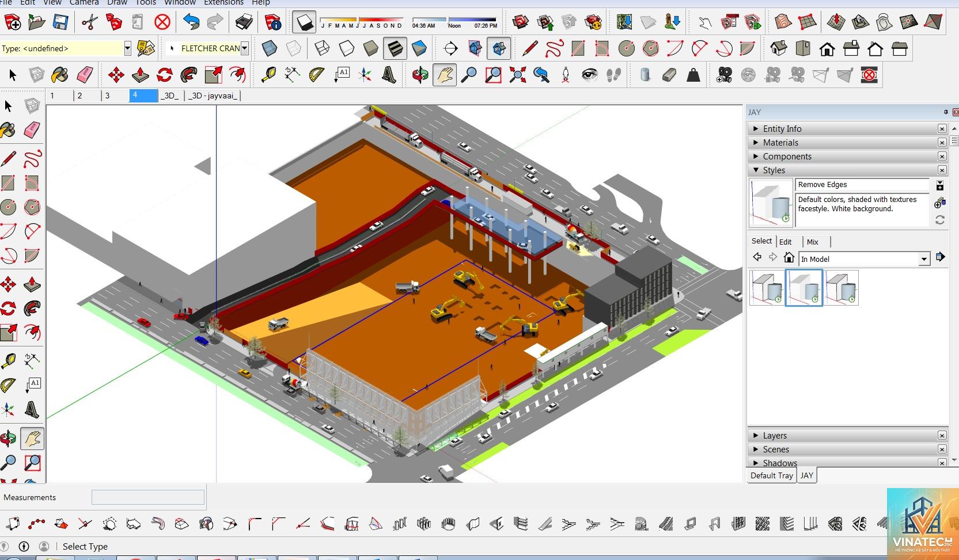Select the Sandbox From Scratch grid tool
959x560 pixels.
tap(808, 22)
